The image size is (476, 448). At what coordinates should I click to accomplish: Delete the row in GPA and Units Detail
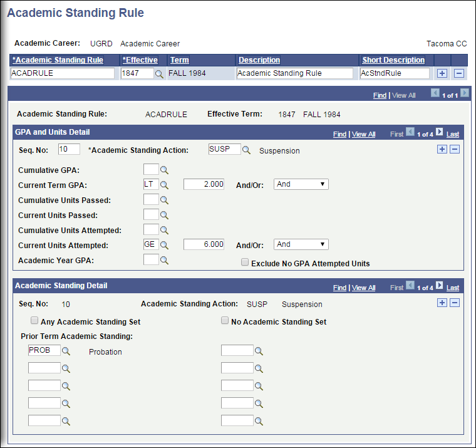[x=455, y=149]
